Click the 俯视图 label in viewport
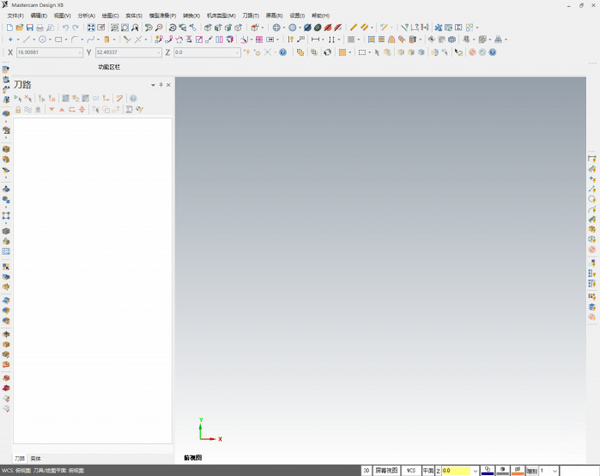 (193, 458)
